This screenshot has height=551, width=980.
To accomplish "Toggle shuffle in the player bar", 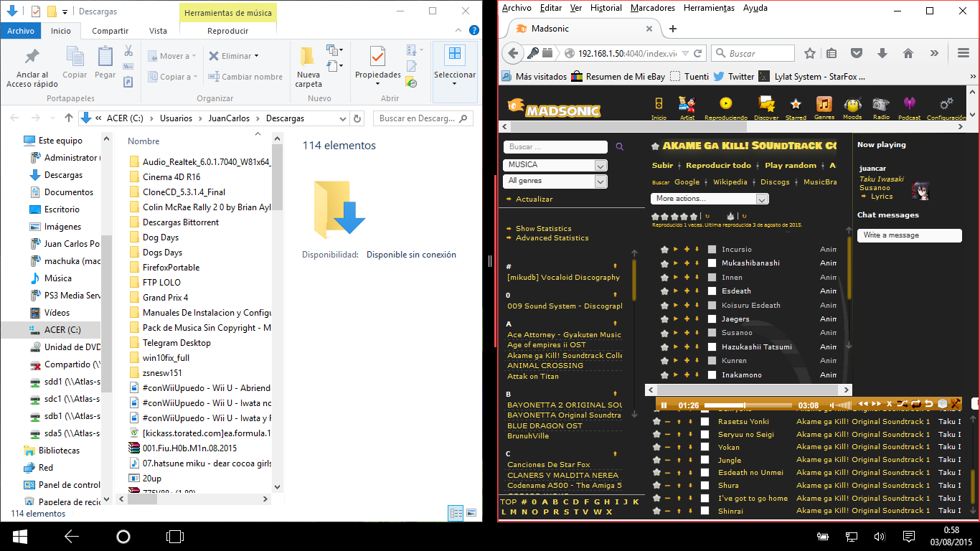I will [902, 404].
